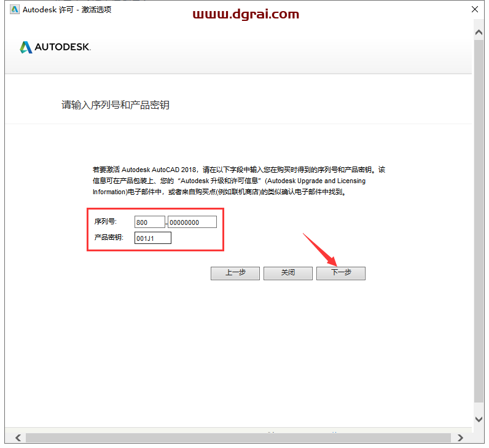489x448 pixels.
Task: Click the 上一步 (Back) button
Action: coord(235,273)
